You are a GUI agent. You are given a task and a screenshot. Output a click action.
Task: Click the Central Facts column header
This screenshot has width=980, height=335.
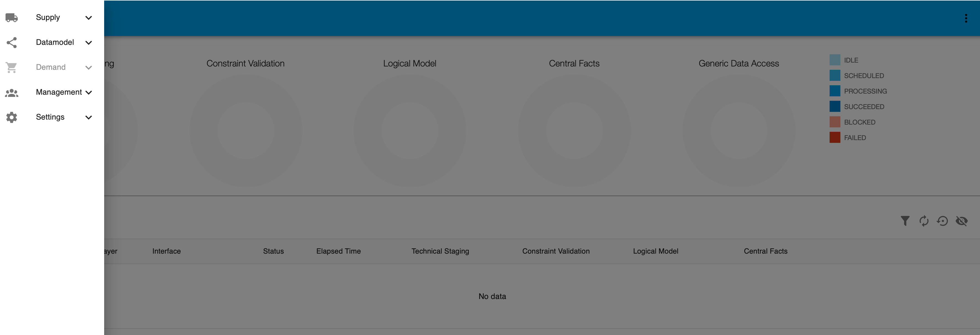(766, 251)
